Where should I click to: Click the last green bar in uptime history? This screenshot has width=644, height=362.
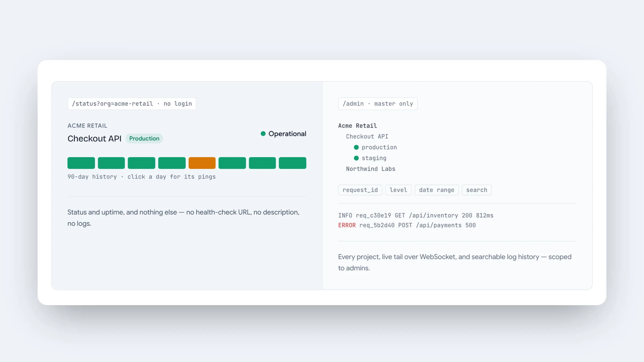click(x=292, y=163)
